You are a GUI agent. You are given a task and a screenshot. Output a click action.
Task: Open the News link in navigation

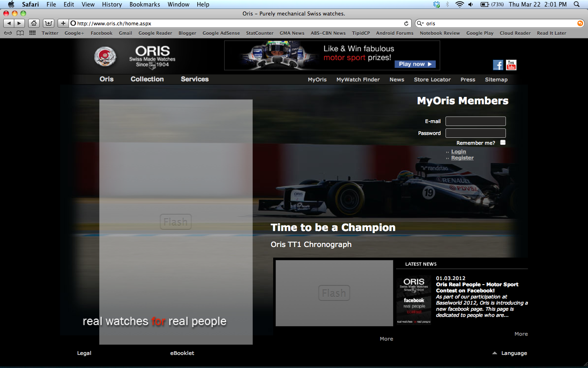397,80
